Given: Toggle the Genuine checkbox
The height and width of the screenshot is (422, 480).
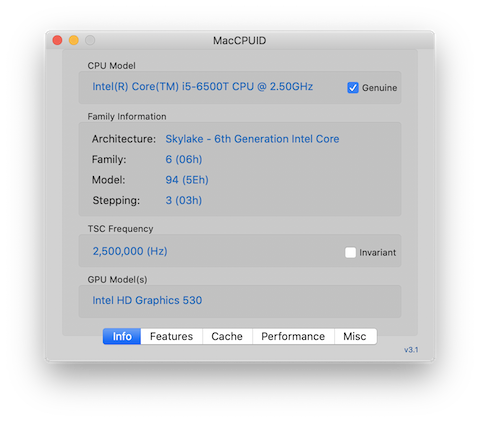Looking at the screenshot, I should pos(353,88).
